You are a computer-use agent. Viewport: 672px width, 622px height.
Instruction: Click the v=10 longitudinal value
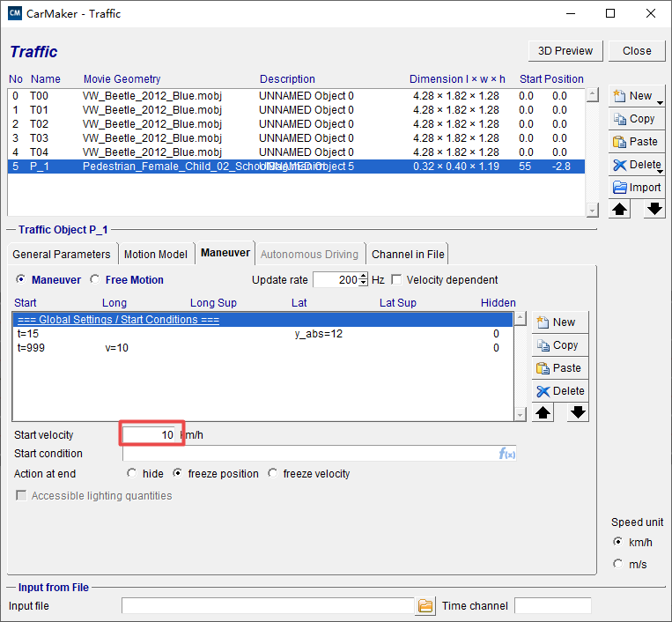116,348
